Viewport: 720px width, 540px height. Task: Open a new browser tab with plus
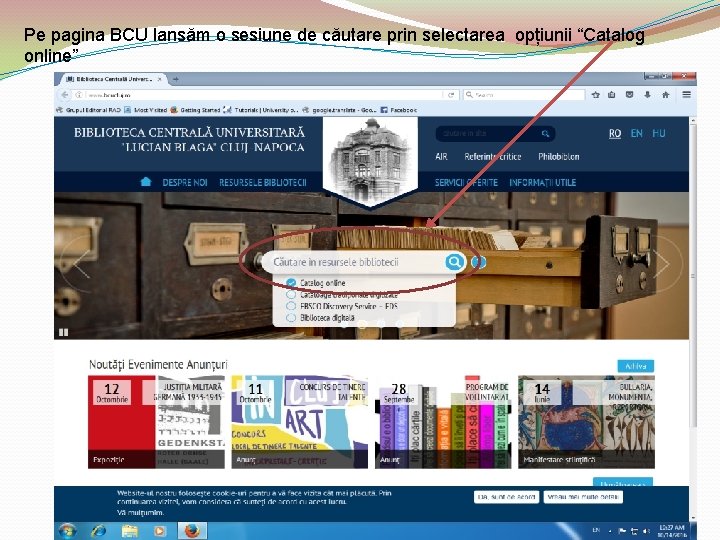tap(175, 79)
